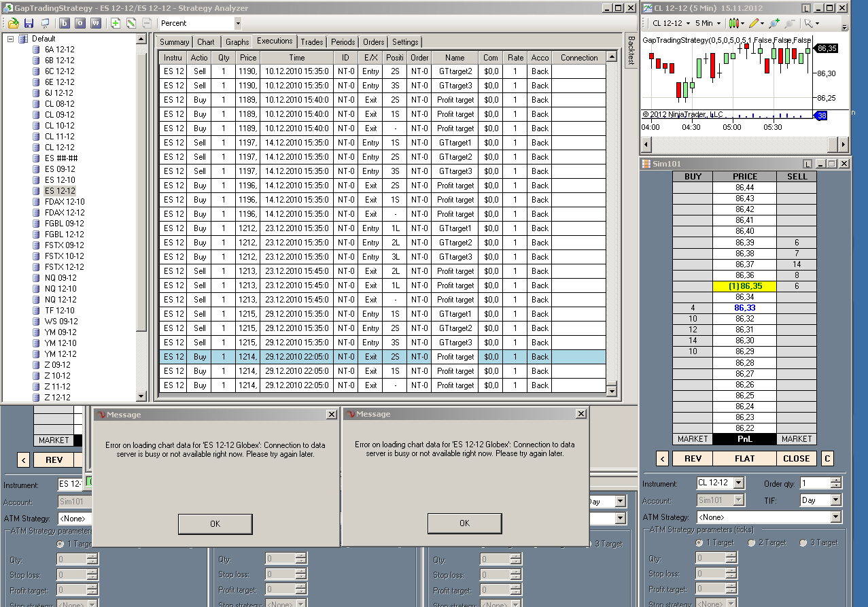The width and height of the screenshot is (868, 607).
Task: Select ES 12-12 instrument icon in tree
Action: [36, 191]
